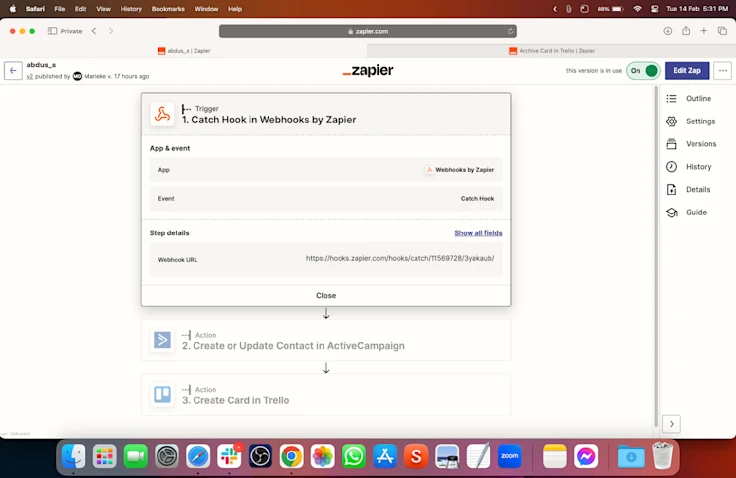Open Slack from the Dock

pyautogui.click(x=229, y=456)
